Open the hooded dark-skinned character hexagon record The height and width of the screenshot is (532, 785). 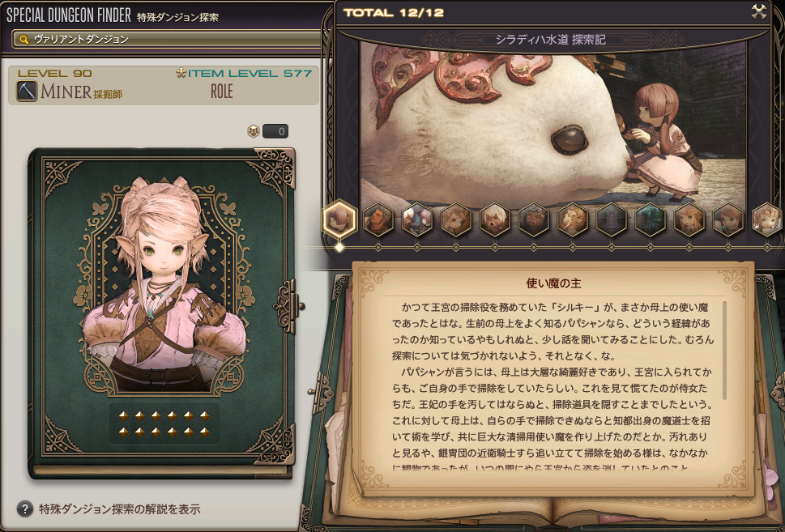point(534,219)
